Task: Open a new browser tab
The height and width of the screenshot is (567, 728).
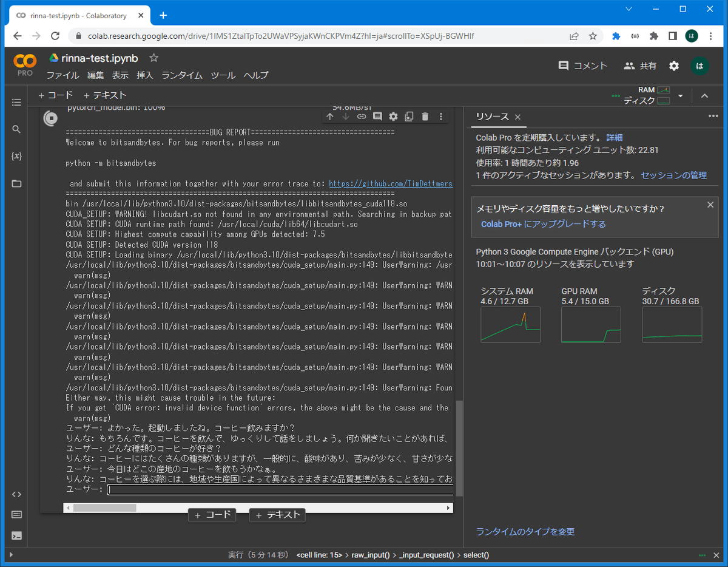Action: coord(163,15)
